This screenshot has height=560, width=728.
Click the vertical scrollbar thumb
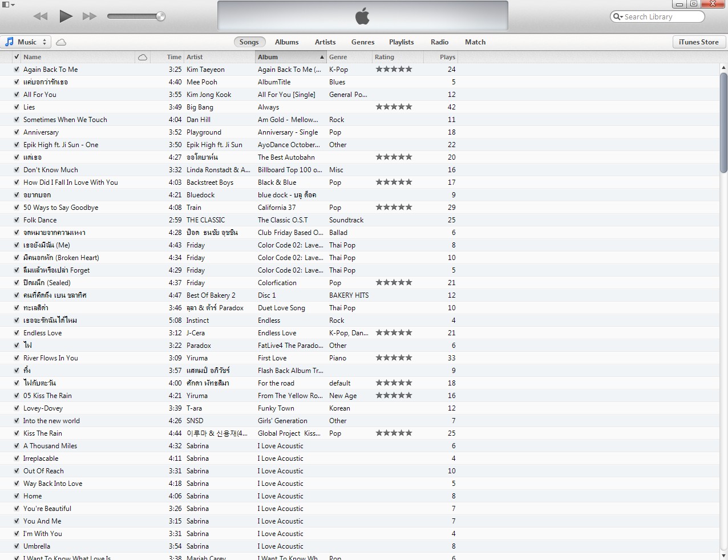[723, 122]
